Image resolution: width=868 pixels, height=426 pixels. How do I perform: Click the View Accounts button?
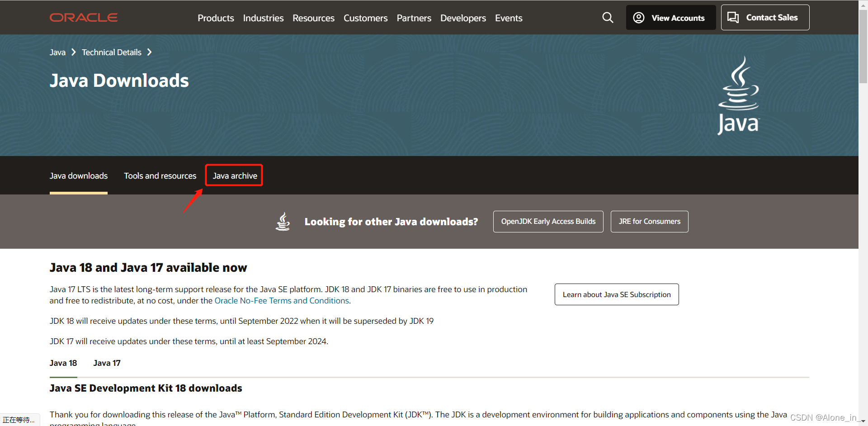pyautogui.click(x=671, y=18)
